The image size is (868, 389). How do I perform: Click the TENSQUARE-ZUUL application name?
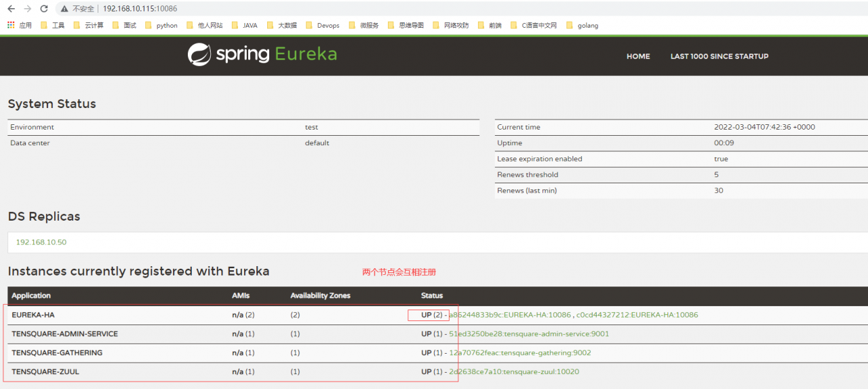tap(45, 372)
